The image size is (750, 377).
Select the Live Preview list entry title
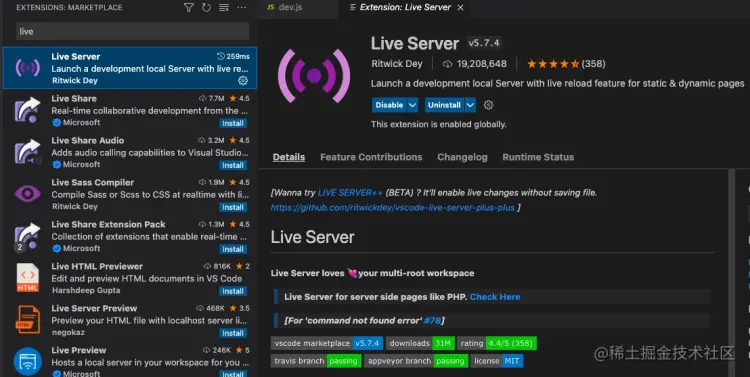click(x=79, y=350)
